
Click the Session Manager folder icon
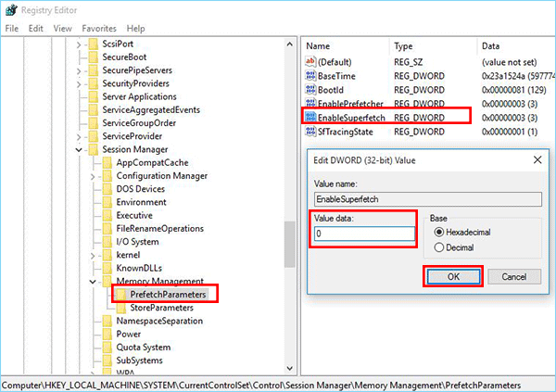(94, 149)
